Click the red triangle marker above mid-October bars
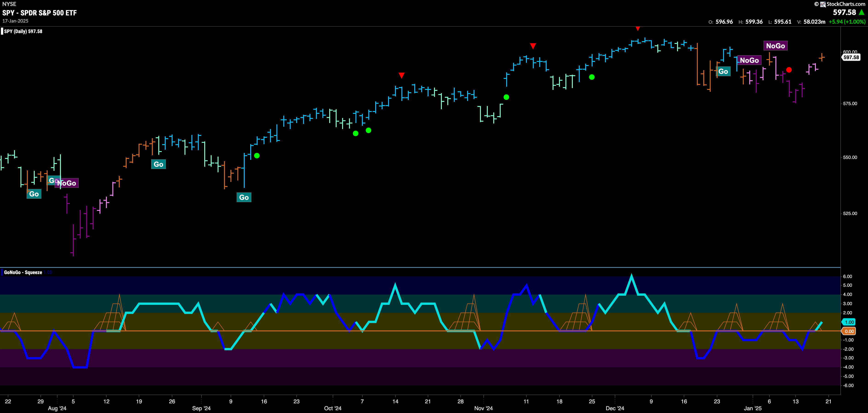This screenshot has width=868, height=413. pos(401,75)
